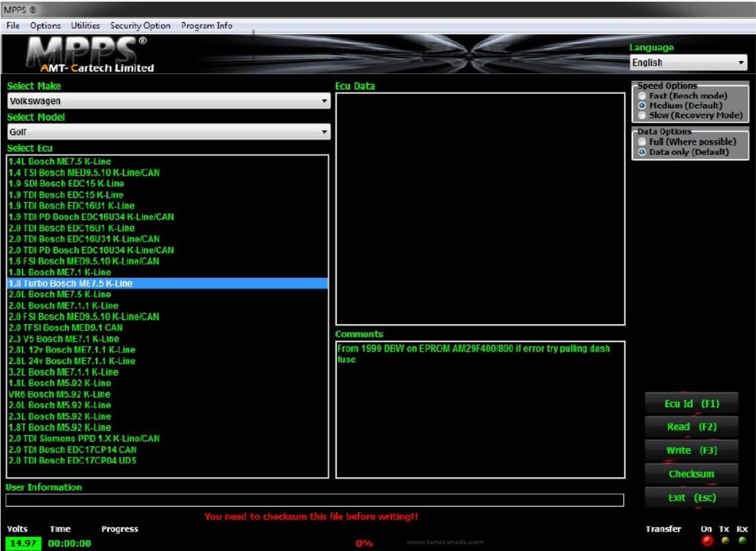Click the Exit (Esc) button
Image resolution: width=756 pixels, height=551 pixels.
coord(692,498)
